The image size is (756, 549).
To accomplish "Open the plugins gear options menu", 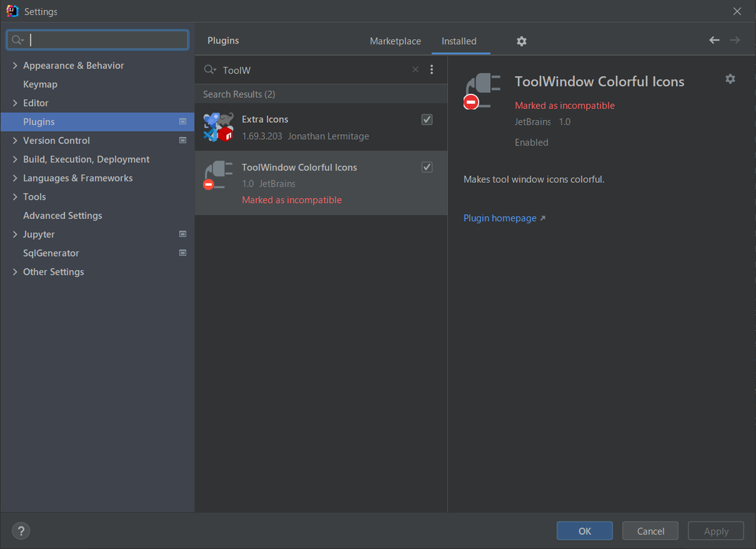I will 522,41.
